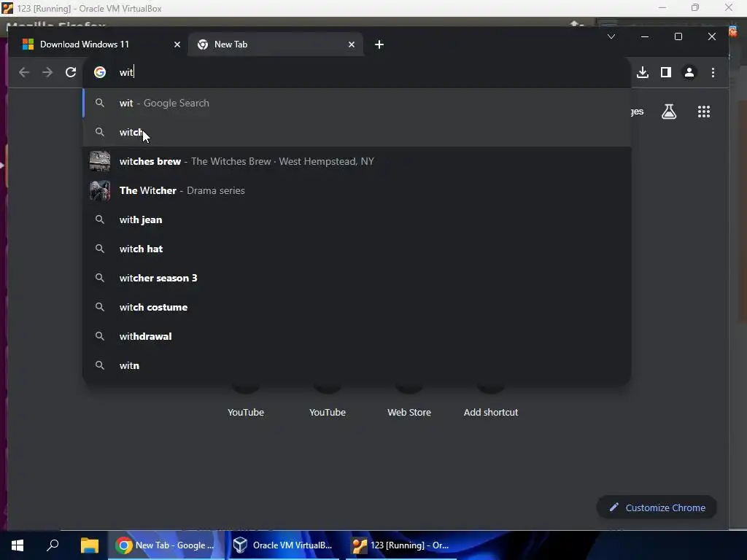Viewport: 747px width, 560px height.
Task: Select the New Tab tab
Action: coord(276,44)
